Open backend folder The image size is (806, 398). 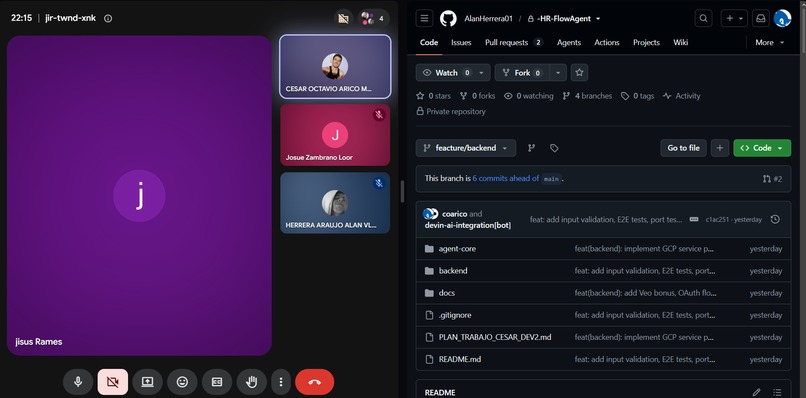(x=453, y=271)
